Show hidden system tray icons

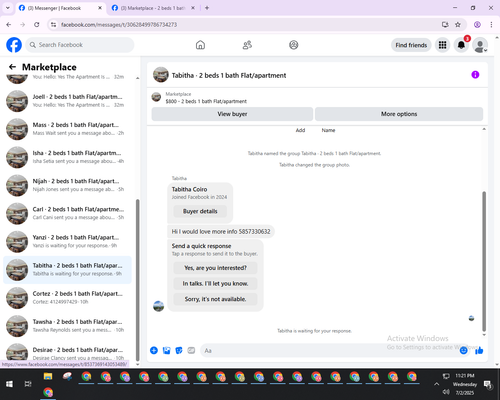click(436, 384)
